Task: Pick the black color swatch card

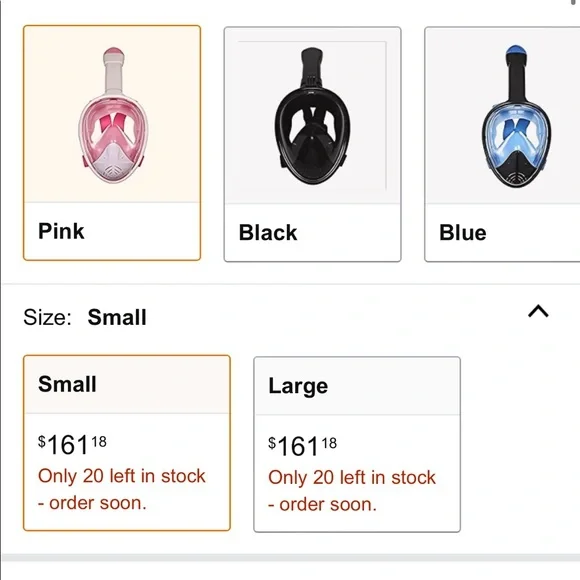Action: pos(313,144)
